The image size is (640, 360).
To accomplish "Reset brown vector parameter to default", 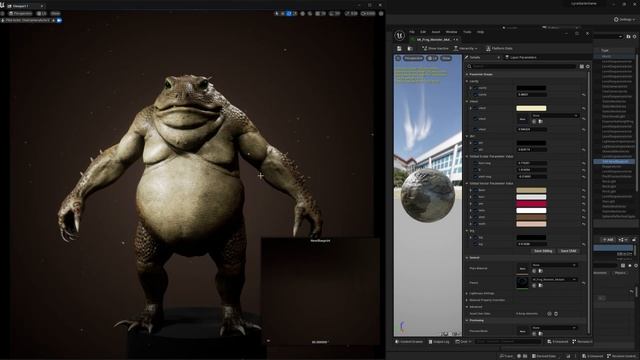I will click(x=584, y=217).
